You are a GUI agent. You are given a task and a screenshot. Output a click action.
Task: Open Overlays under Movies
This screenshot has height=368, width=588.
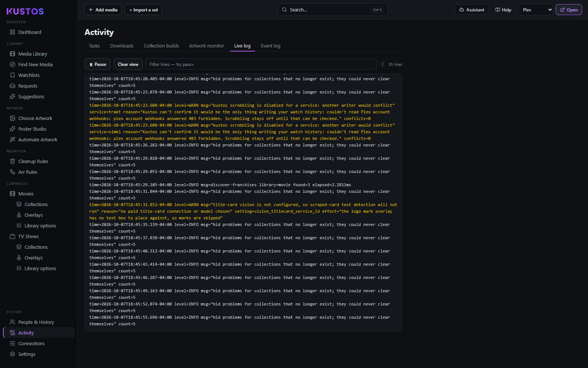33,215
